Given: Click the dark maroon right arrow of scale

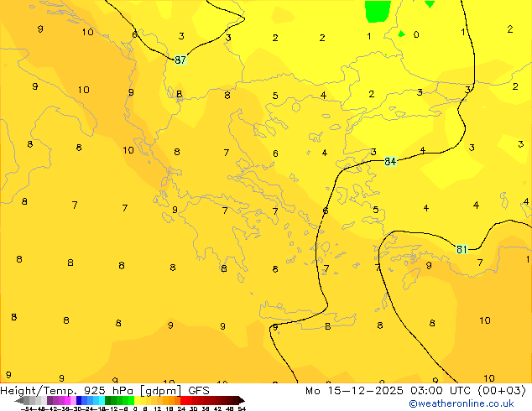Looking at the screenshot, I should (241, 401).
